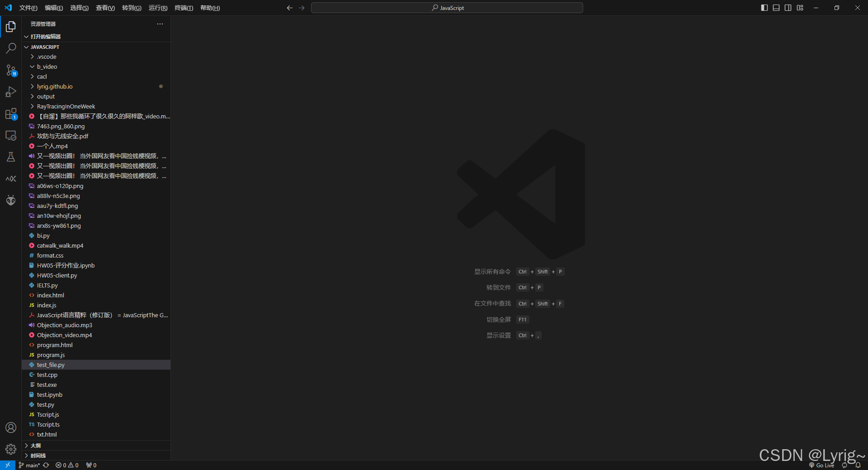Open the Accounts icon

[11, 428]
